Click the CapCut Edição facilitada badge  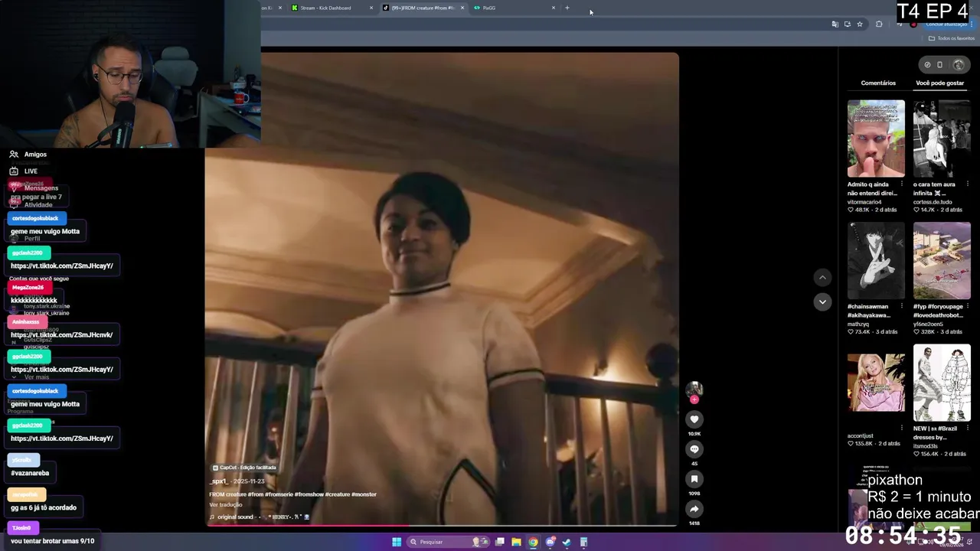pyautogui.click(x=245, y=468)
